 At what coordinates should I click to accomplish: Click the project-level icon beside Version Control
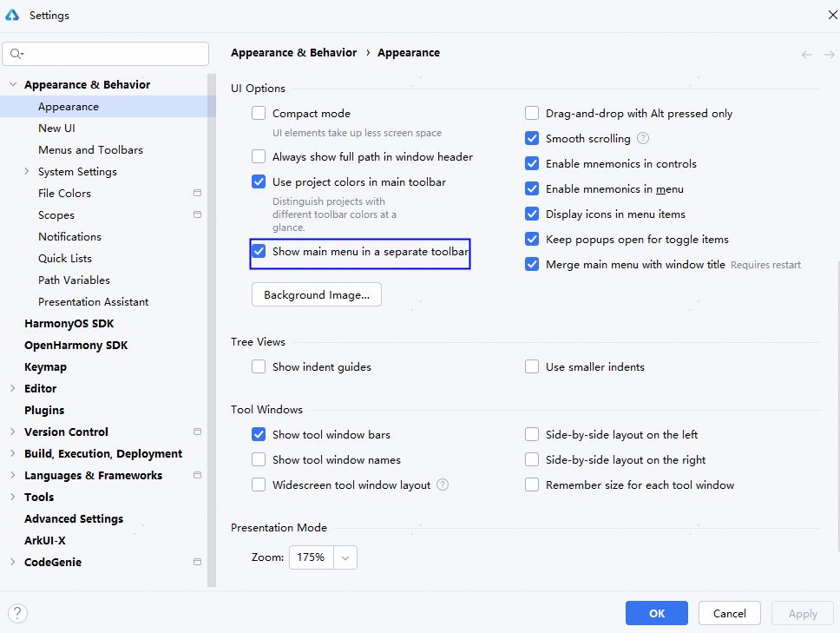[197, 432]
